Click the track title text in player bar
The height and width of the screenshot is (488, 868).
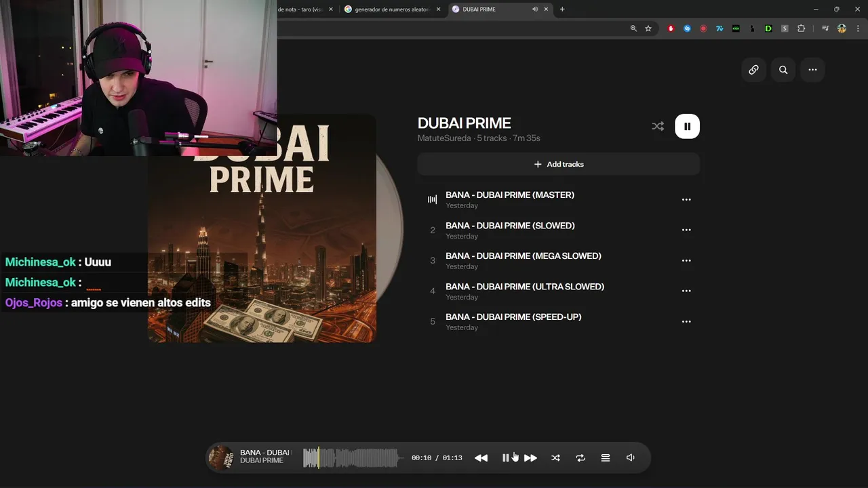pos(265,453)
